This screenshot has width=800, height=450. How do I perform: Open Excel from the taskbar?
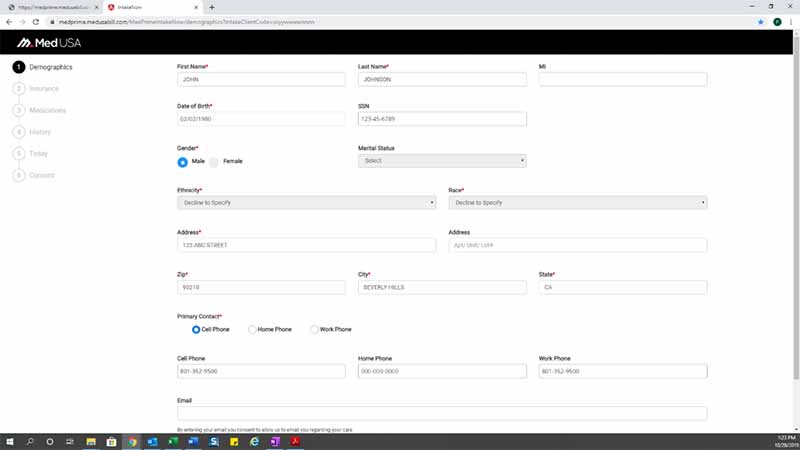click(x=173, y=442)
